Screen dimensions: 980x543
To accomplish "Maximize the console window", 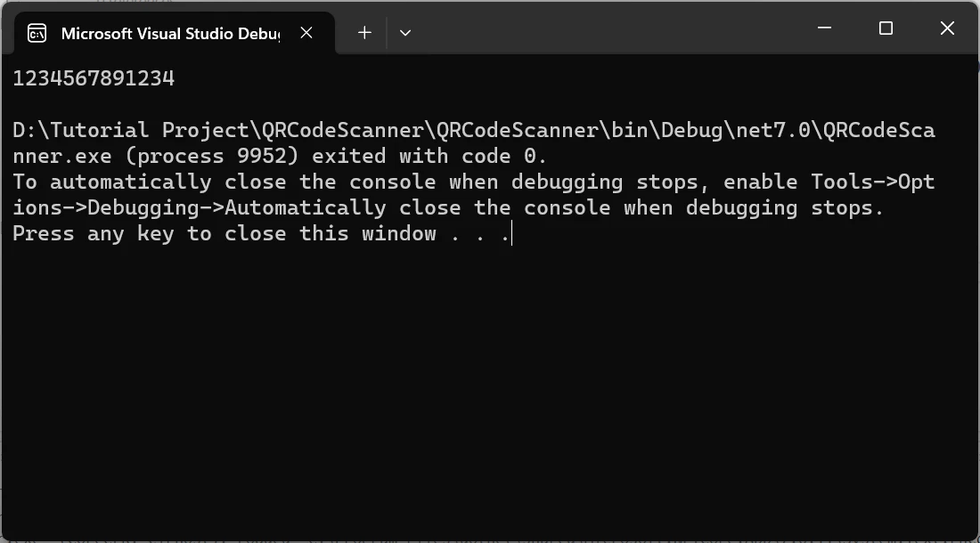I will click(886, 28).
